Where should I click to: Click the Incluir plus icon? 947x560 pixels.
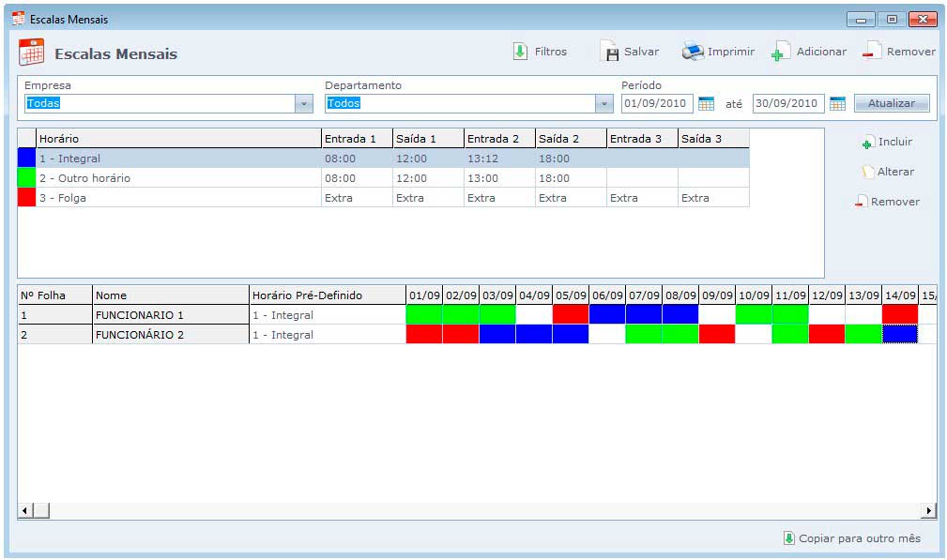coord(867,143)
